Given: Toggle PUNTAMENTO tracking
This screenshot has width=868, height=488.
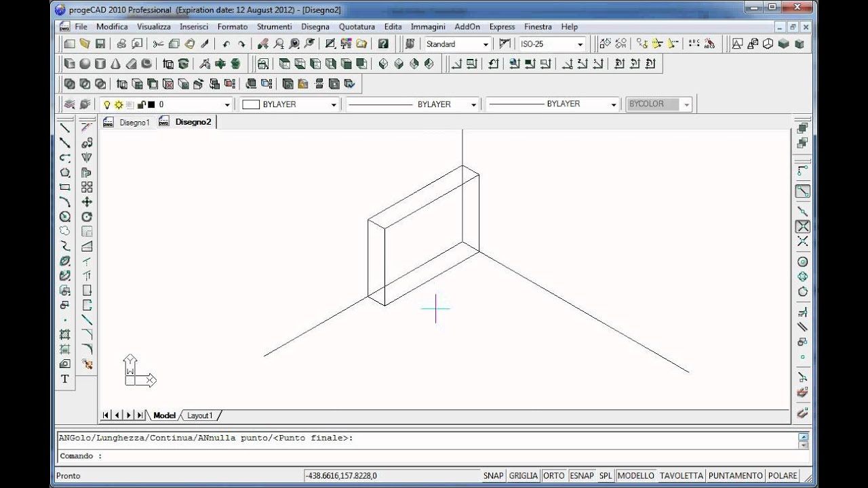Looking at the screenshot, I should (736, 476).
